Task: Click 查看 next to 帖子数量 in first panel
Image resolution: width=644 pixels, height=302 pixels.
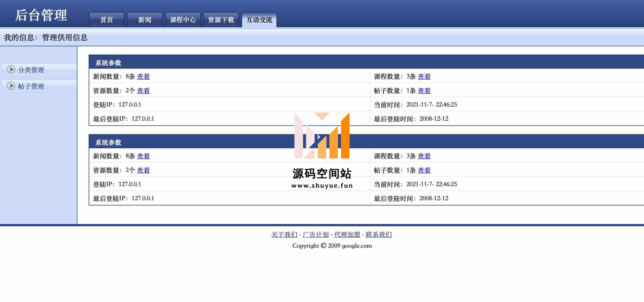Action: click(x=424, y=91)
